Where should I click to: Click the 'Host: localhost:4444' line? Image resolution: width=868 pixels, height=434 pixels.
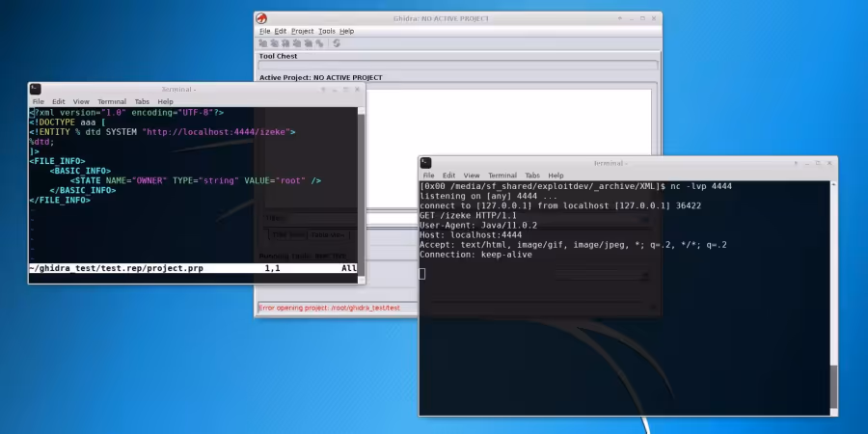point(471,235)
